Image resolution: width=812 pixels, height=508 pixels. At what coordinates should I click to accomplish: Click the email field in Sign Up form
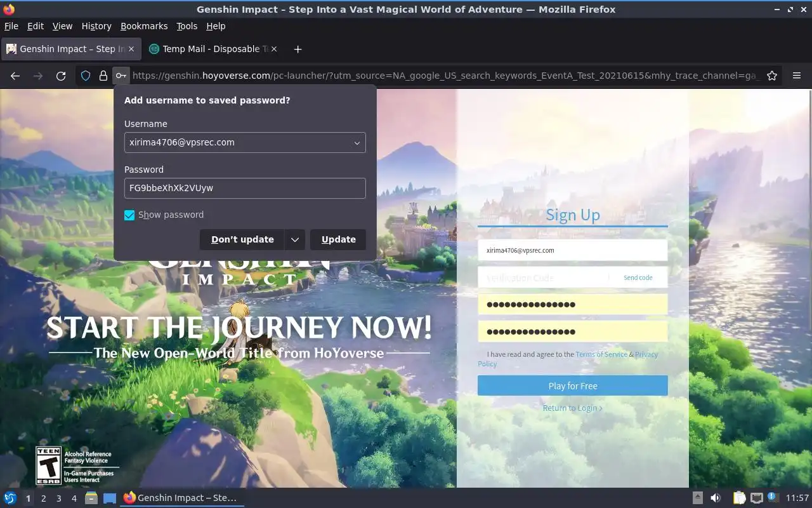coord(573,250)
